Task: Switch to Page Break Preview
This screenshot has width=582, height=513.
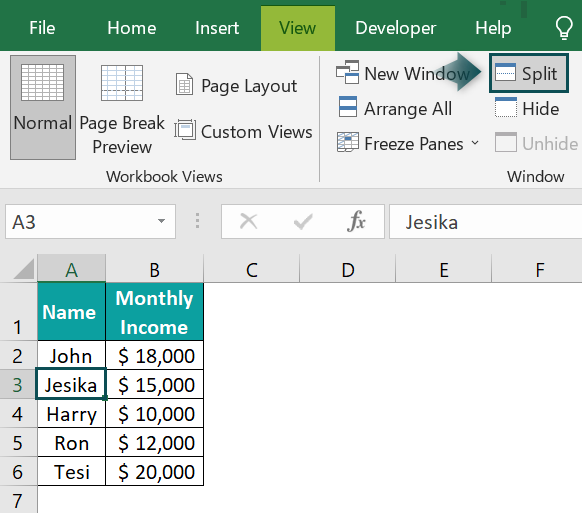Action: (122, 108)
